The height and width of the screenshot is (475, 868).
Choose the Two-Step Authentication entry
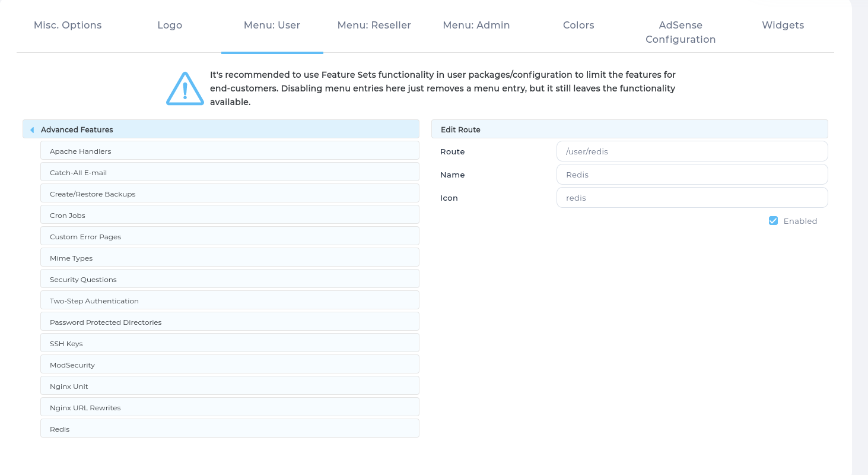click(x=230, y=301)
